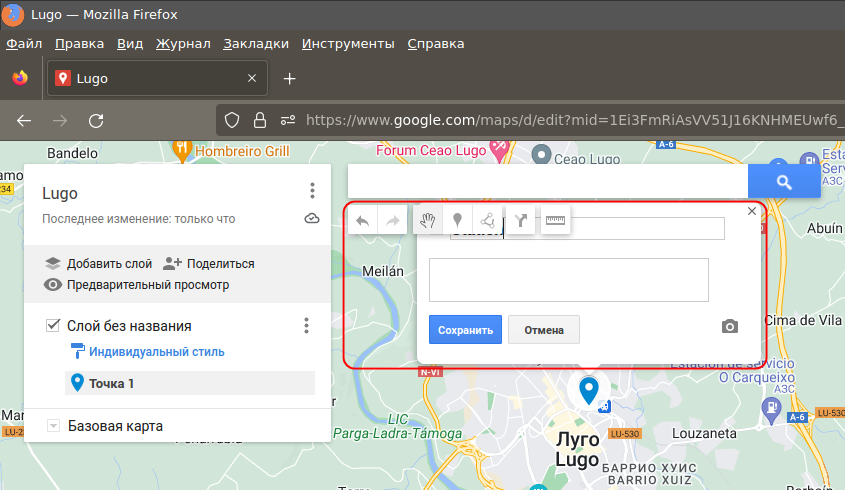This screenshot has height=490, width=845.
Task: Click the blue marker pin on the map
Action: [x=588, y=389]
